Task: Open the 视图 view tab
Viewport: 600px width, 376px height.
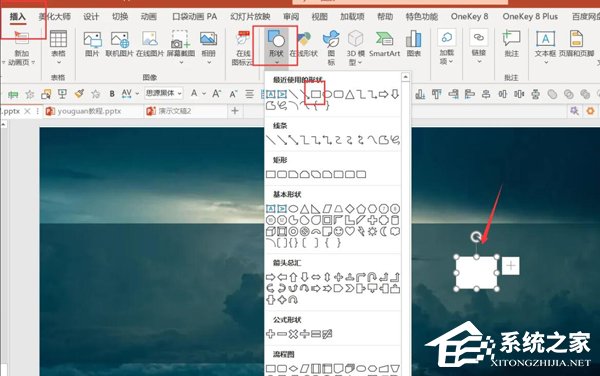Action: (320, 16)
